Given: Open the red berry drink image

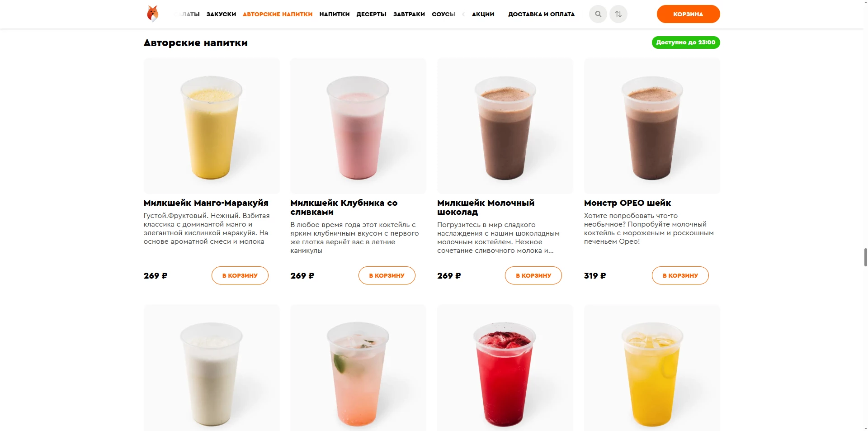Looking at the screenshot, I should coord(505,368).
